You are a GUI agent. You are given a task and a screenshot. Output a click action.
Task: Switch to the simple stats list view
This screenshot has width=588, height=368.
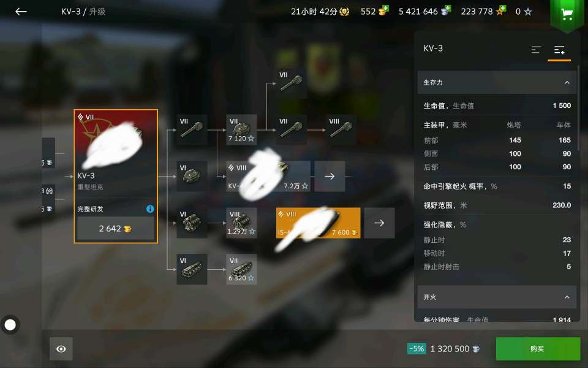537,50
